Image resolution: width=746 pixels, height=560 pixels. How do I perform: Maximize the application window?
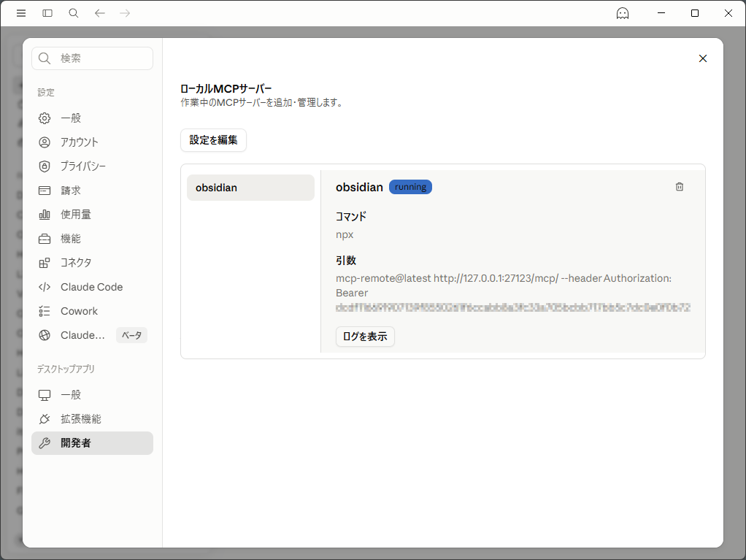point(695,13)
